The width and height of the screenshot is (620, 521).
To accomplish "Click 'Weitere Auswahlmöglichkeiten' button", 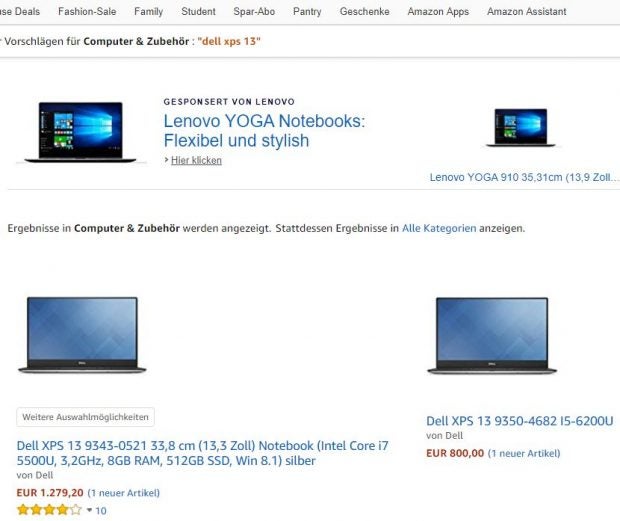I will pyautogui.click(x=85, y=417).
